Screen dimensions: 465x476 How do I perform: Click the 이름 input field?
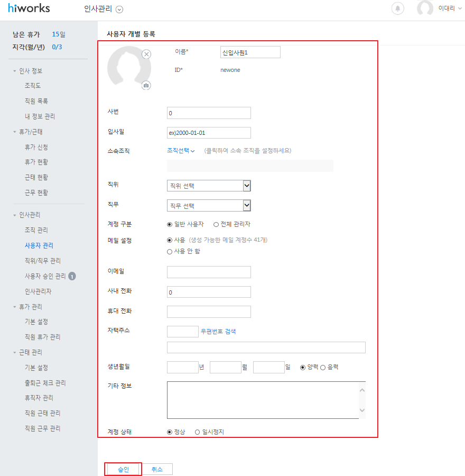click(250, 52)
